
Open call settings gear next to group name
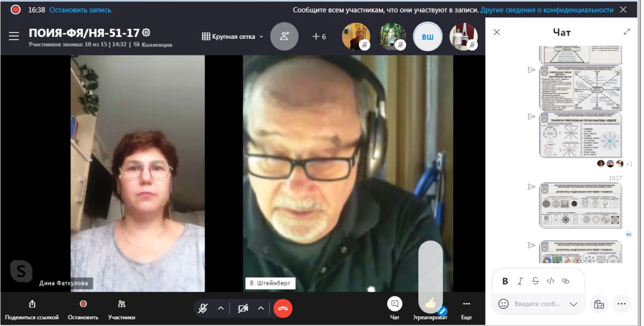pos(146,33)
